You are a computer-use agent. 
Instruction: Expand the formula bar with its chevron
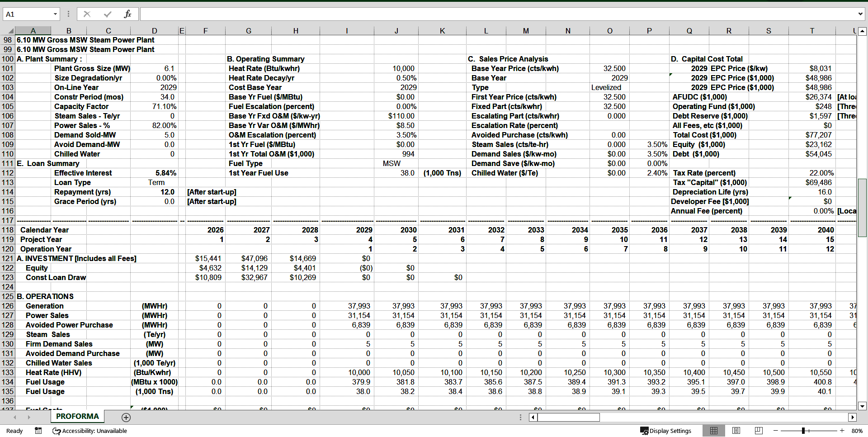tap(860, 14)
